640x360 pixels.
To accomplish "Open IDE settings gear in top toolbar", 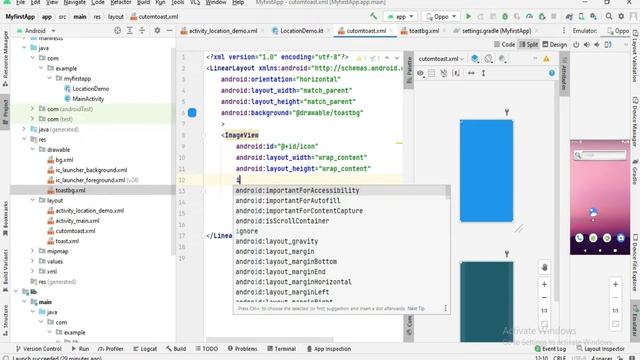I will click(x=621, y=16).
